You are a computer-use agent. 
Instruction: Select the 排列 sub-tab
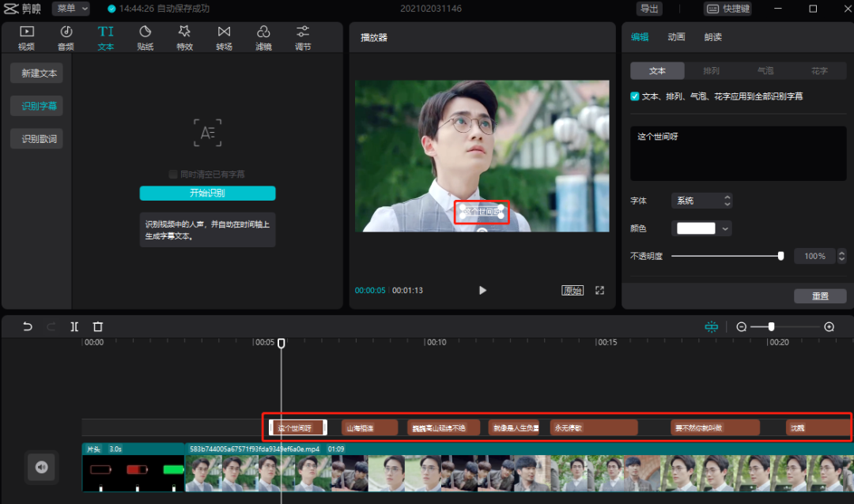tap(712, 71)
